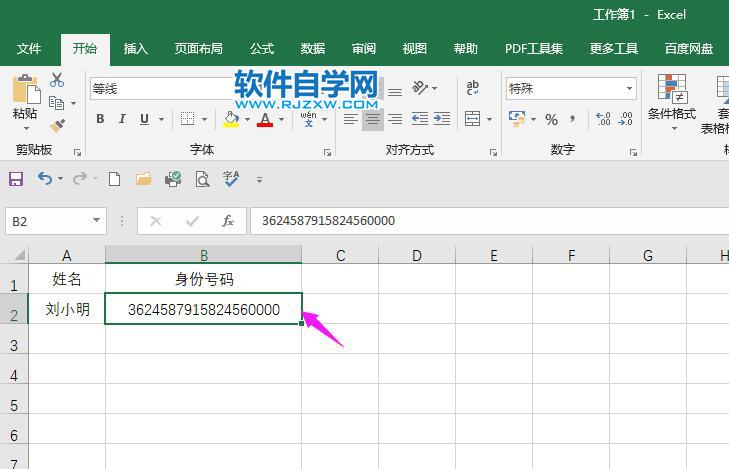Customize the quick access toolbar dropdown

[259, 179]
